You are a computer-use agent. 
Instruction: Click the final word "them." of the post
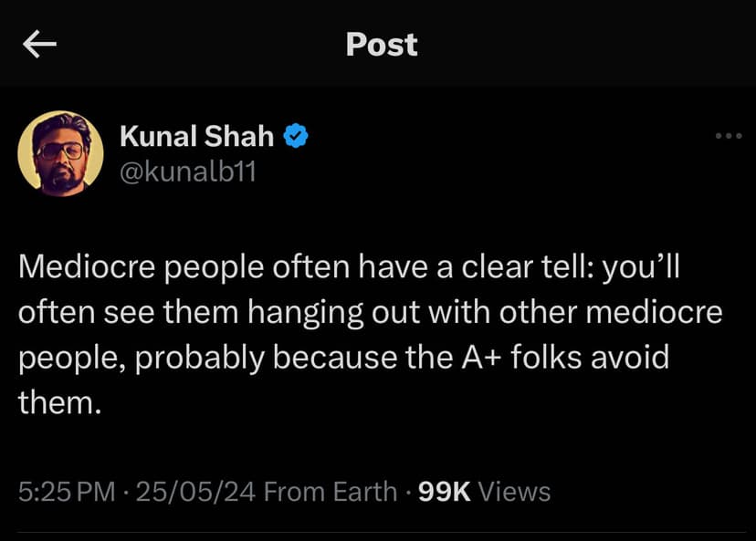click(x=59, y=401)
